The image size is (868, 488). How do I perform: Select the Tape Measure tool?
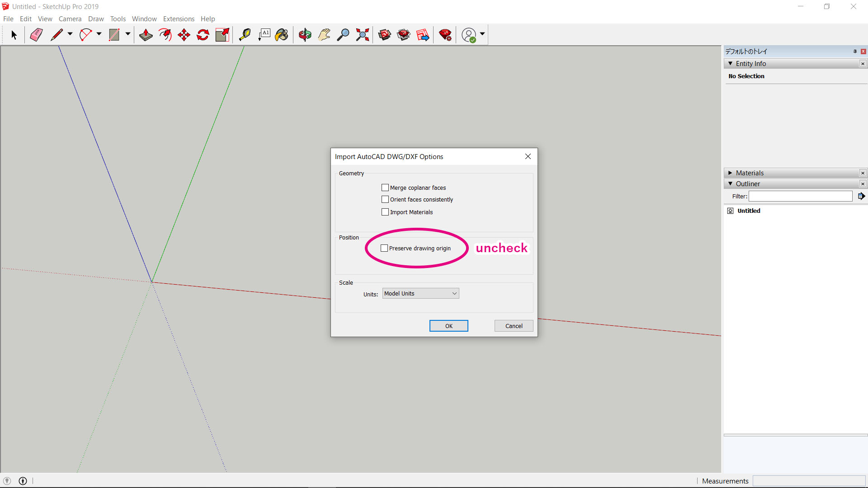click(245, 35)
